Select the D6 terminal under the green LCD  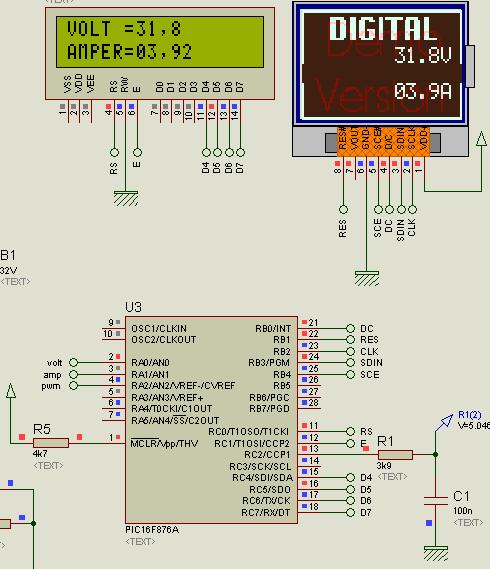(229, 152)
